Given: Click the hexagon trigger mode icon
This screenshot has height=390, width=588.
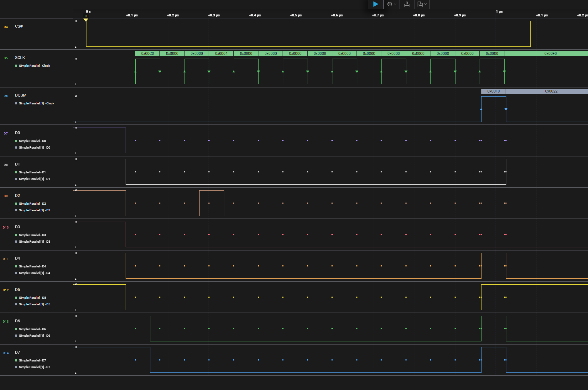Looking at the screenshot, I should point(389,4).
